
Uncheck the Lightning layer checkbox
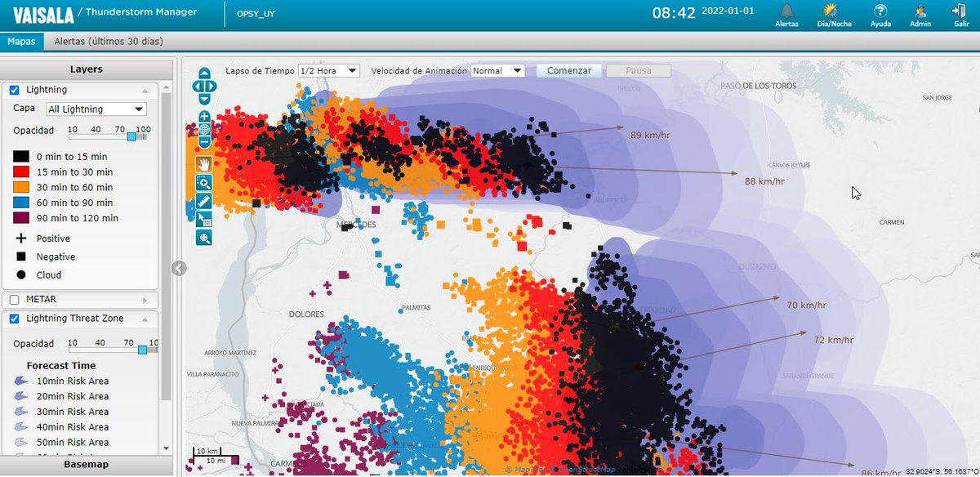(x=14, y=90)
